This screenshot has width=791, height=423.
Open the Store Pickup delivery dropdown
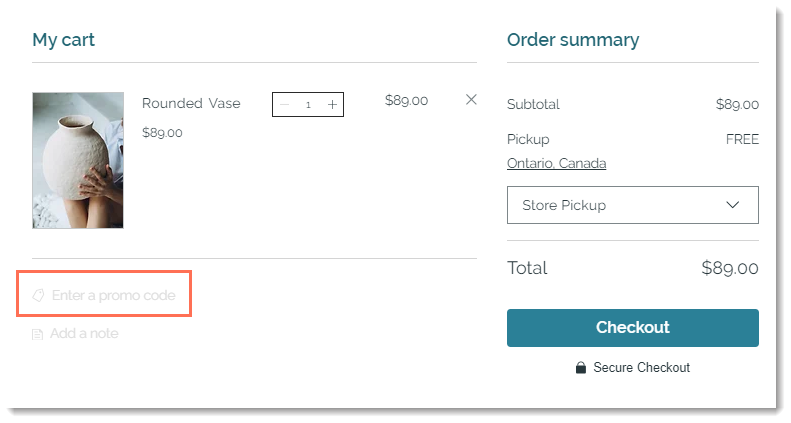pos(633,205)
